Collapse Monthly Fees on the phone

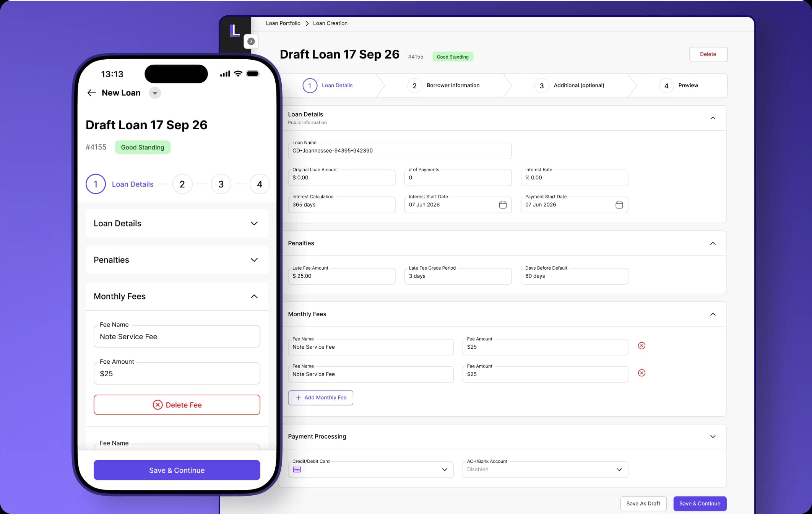coord(254,296)
